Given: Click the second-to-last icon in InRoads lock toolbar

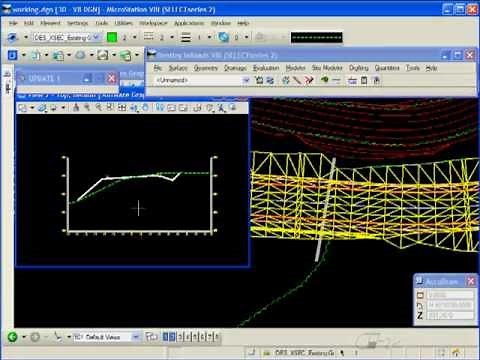Looking at the screenshot, I should 364,80.
